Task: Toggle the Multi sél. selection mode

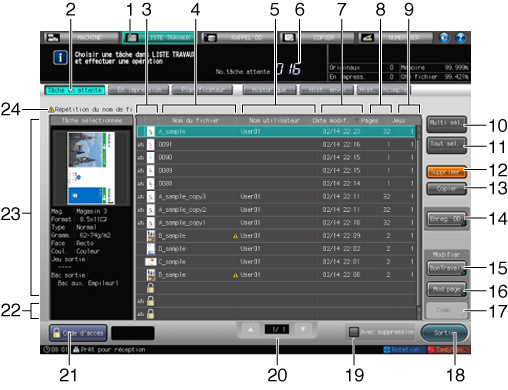Action: pyautogui.click(x=446, y=124)
